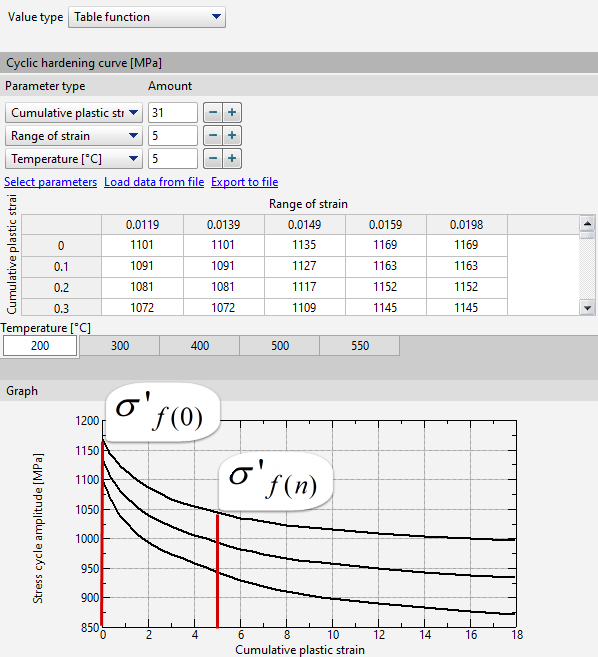Switch to the 300 temperature tab

119,346
